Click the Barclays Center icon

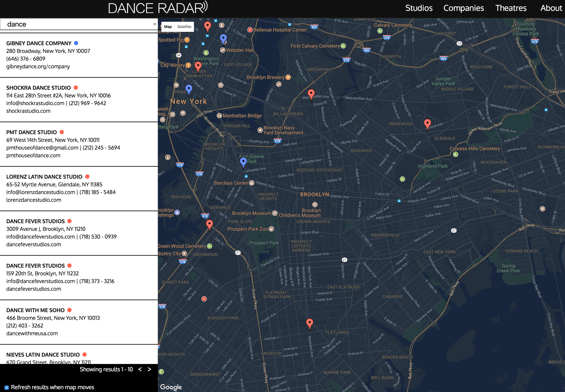click(x=251, y=183)
